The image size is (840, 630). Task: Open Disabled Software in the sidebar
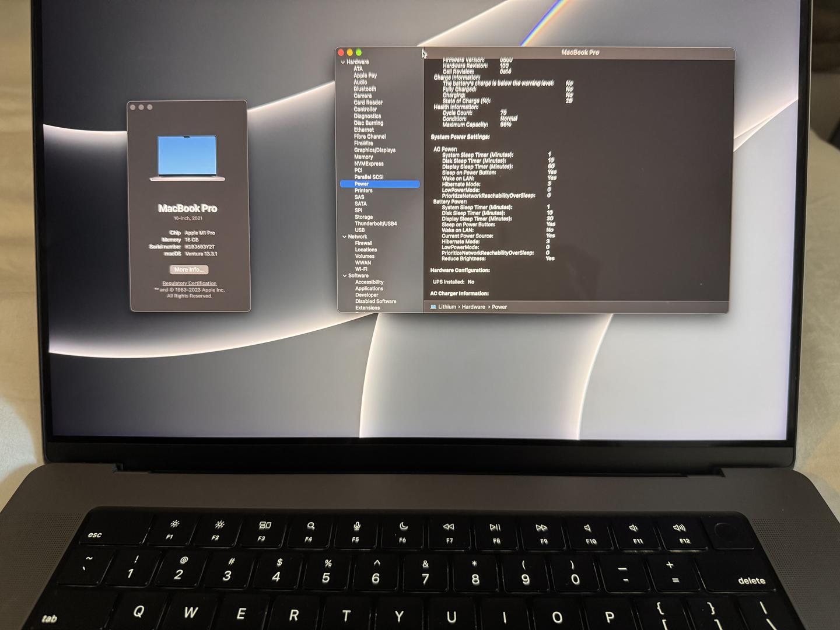click(x=376, y=302)
